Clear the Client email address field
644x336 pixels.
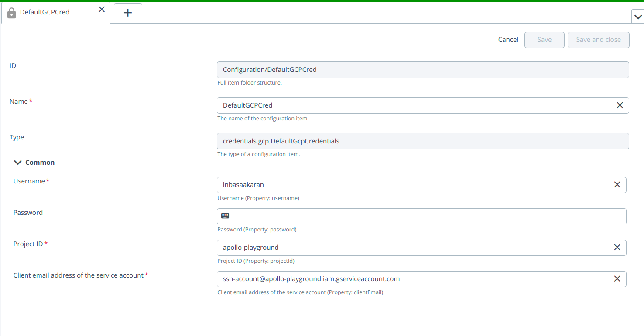pos(617,279)
